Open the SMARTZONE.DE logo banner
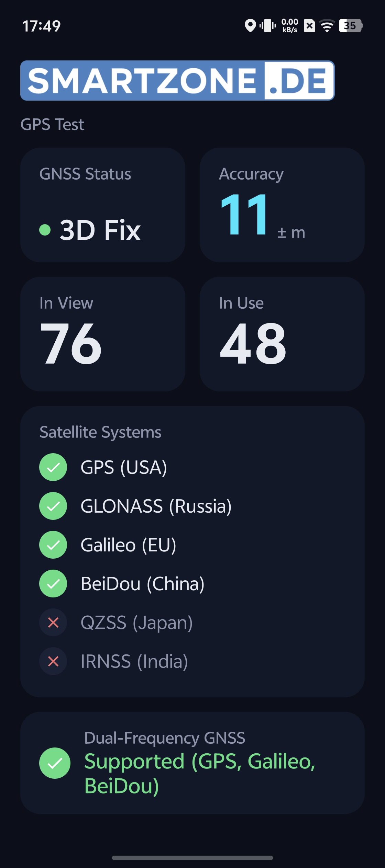Image resolution: width=385 pixels, height=868 pixels. click(177, 81)
